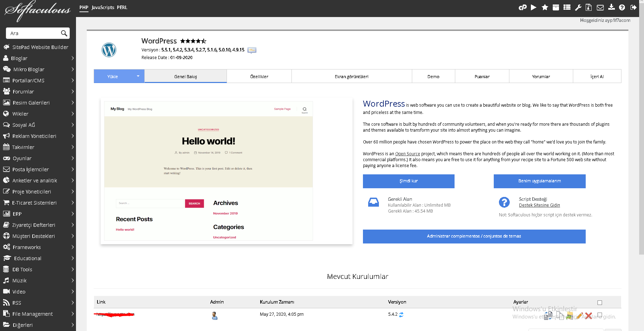This screenshot has height=331, width=644.
Task: Tick the checkbox for the May 27 installation
Action: 600,315
